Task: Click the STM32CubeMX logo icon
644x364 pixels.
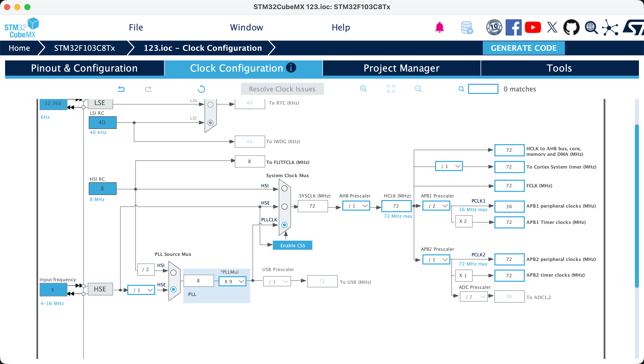Action: 22,28
